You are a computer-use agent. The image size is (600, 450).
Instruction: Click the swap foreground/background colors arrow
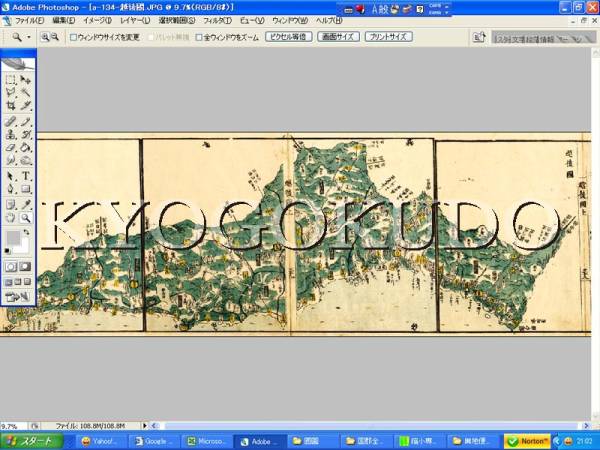tap(26, 232)
